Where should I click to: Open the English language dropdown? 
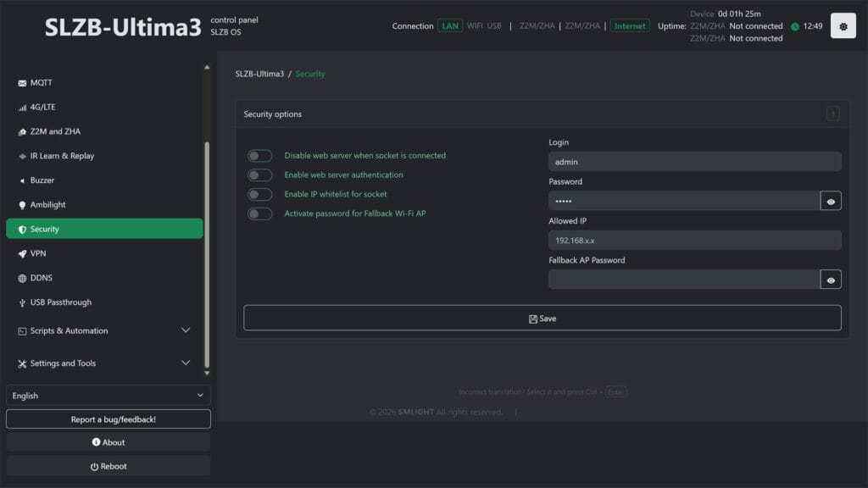point(108,395)
